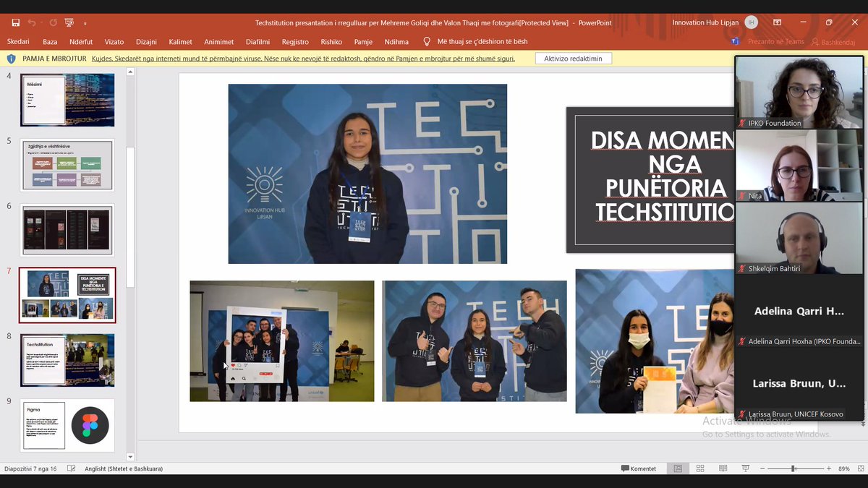
Task: Click the slide panel scrollbar thumb
Action: 130,217
